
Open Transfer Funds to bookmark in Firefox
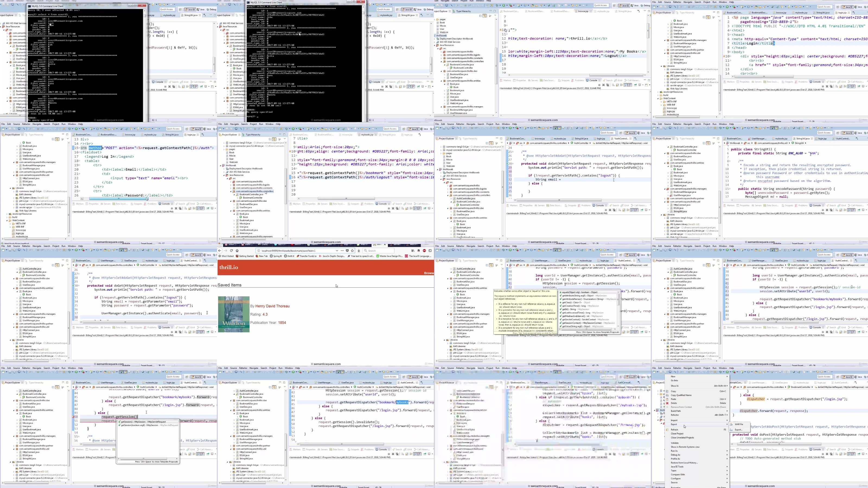pos(307,256)
